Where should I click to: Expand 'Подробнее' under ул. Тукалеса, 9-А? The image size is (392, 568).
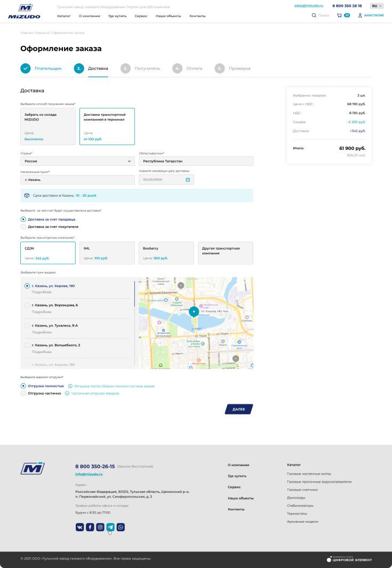pos(42,332)
